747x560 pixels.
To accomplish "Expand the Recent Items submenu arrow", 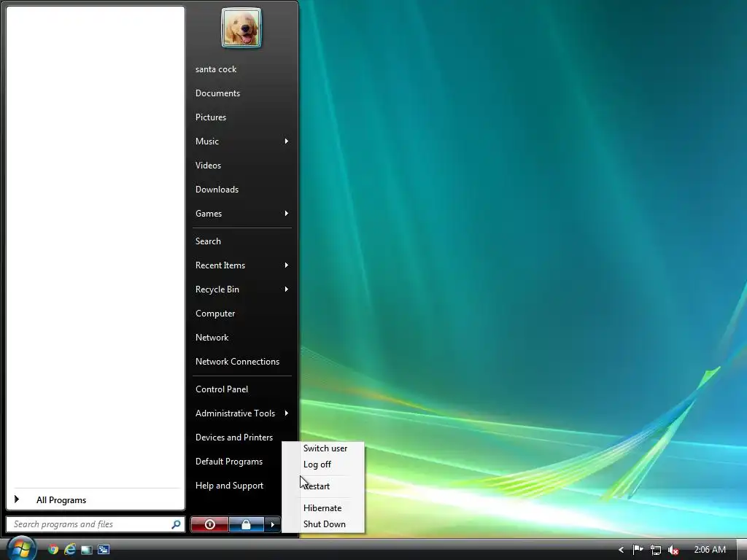I will (286, 265).
